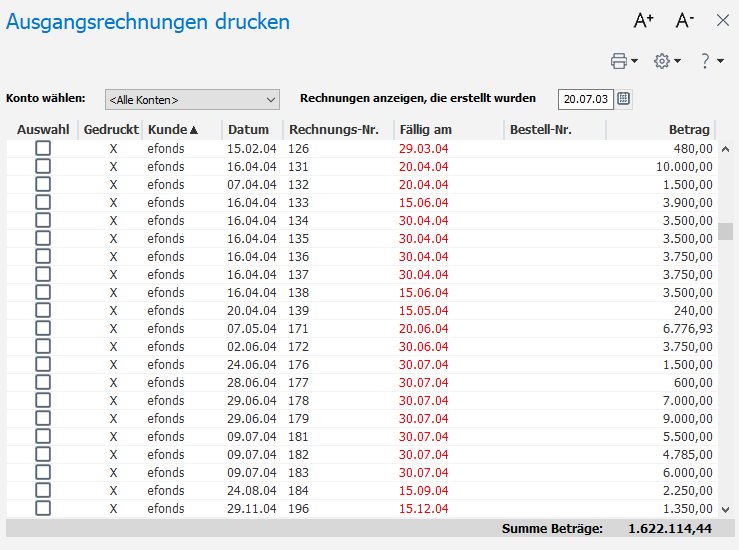739x550 pixels.
Task: Tick the checkbox for invoice 126
Action: [x=43, y=148]
